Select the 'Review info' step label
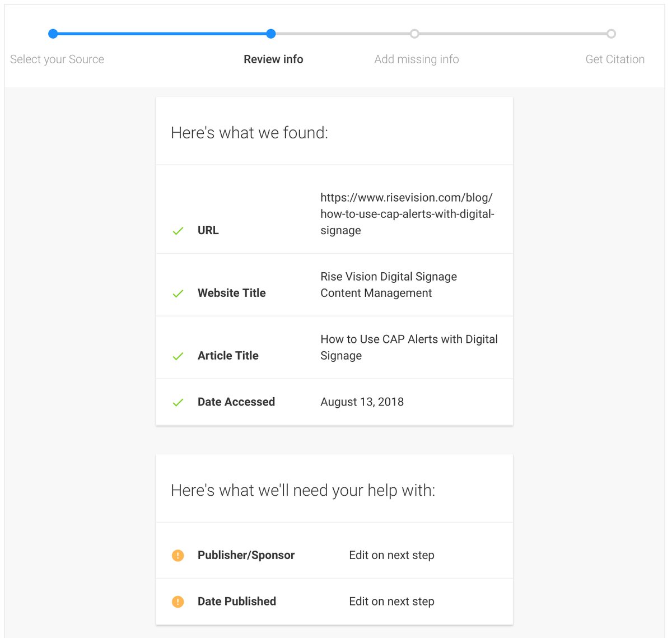672x638 pixels. point(273,59)
